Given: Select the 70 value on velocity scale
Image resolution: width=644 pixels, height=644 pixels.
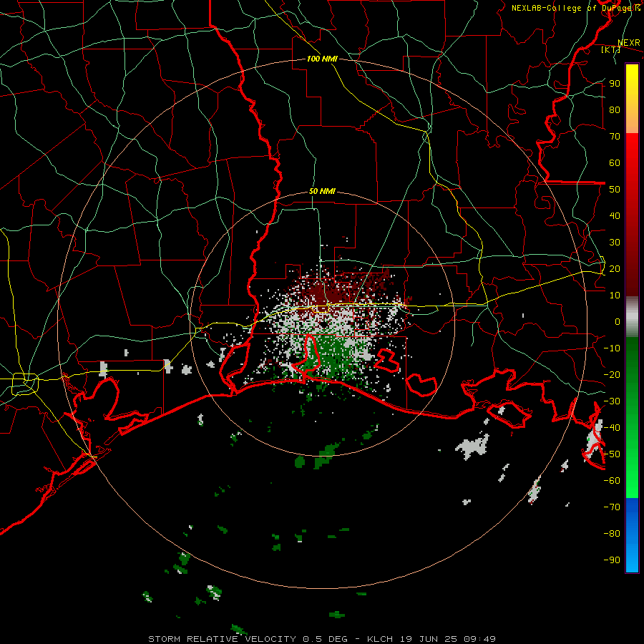Looking at the screenshot, I should [615, 137].
